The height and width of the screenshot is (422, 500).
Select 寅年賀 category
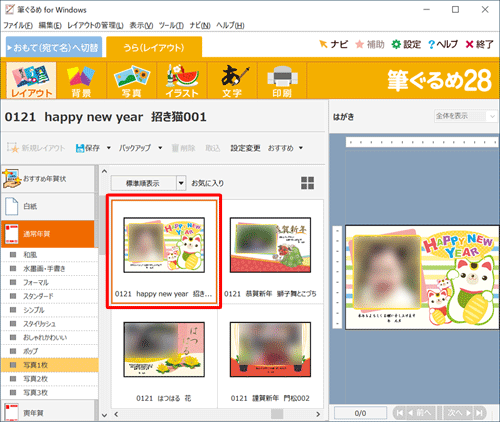48,412
